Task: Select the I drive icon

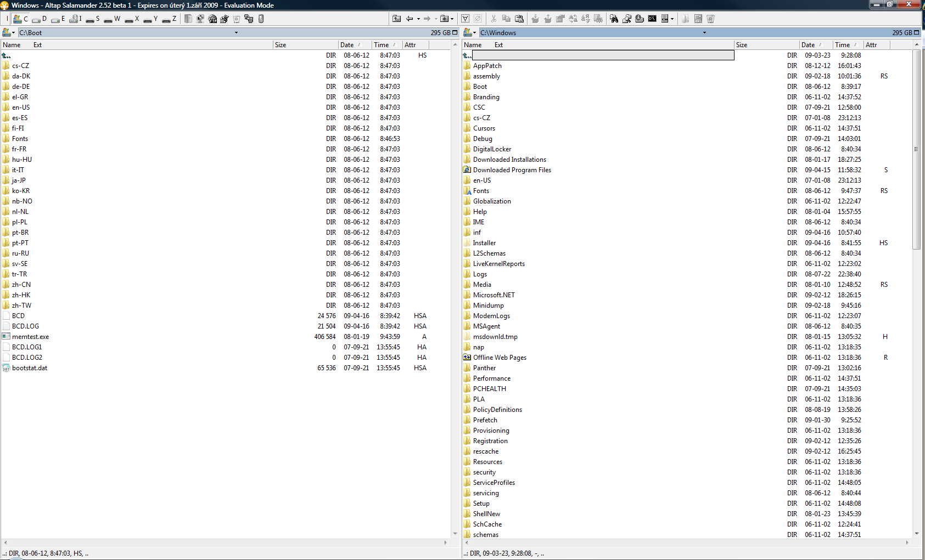Action: point(75,19)
